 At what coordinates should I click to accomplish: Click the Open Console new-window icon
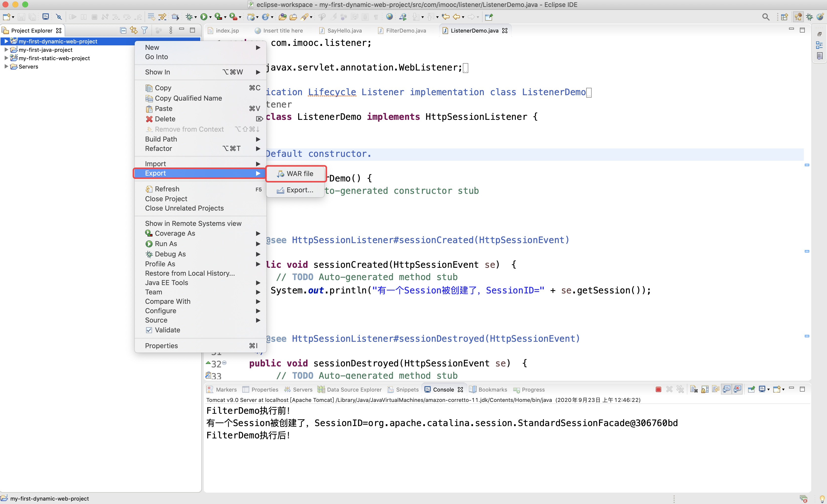tap(776, 389)
